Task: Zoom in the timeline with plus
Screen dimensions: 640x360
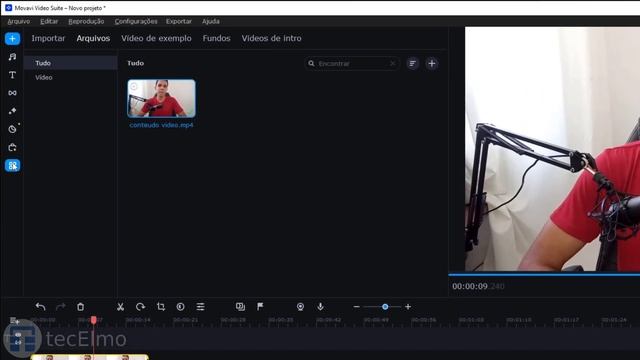Action: [408, 307]
